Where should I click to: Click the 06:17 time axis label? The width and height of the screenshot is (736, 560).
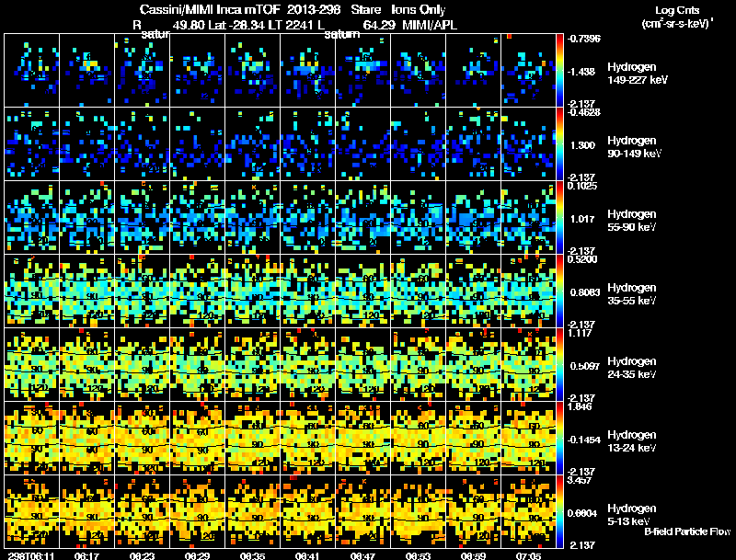[x=86, y=556]
